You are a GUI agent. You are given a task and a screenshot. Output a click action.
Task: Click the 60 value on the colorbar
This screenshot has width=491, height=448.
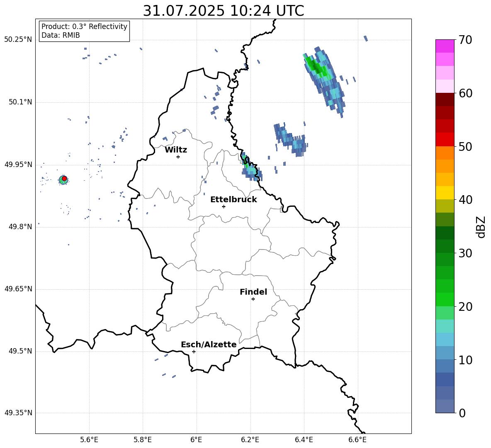(x=465, y=93)
